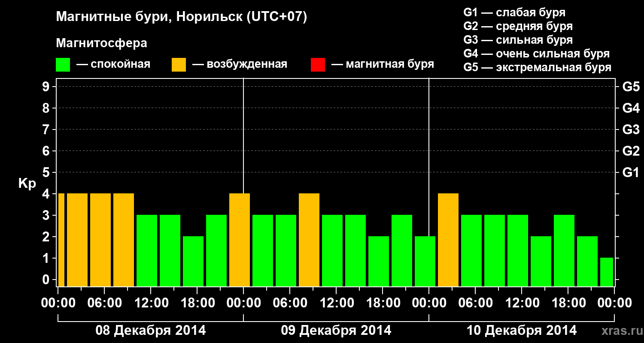Click the G4 tick label on right axis

(x=631, y=108)
